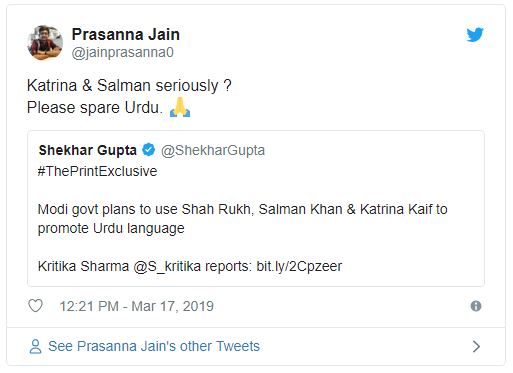The height and width of the screenshot is (373, 513).
Task: Click the praying hands emoji
Action: 180,107
